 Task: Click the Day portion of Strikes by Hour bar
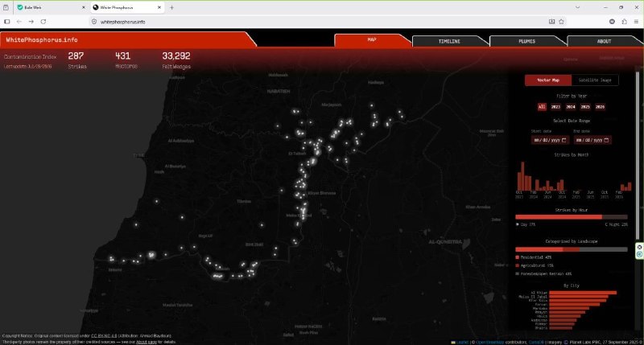coord(559,216)
